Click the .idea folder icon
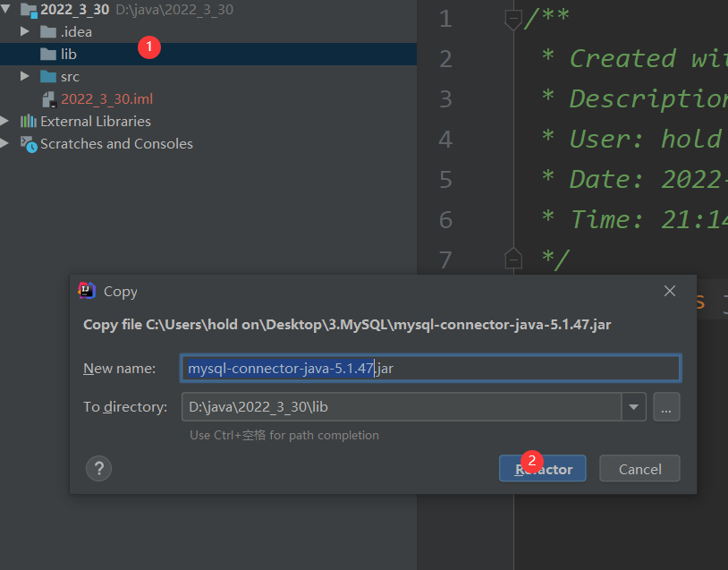The height and width of the screenshot is (570, 728). tap(48, 31)
